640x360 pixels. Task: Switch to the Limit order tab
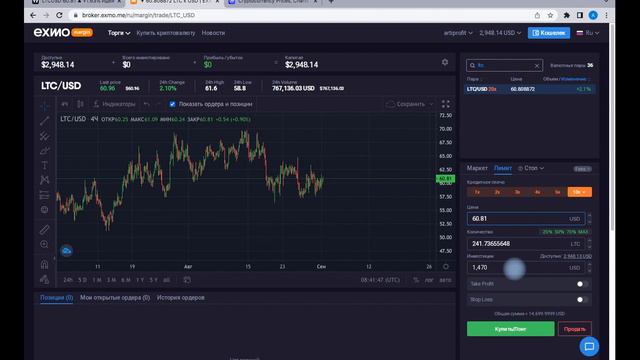pos(502,168)
